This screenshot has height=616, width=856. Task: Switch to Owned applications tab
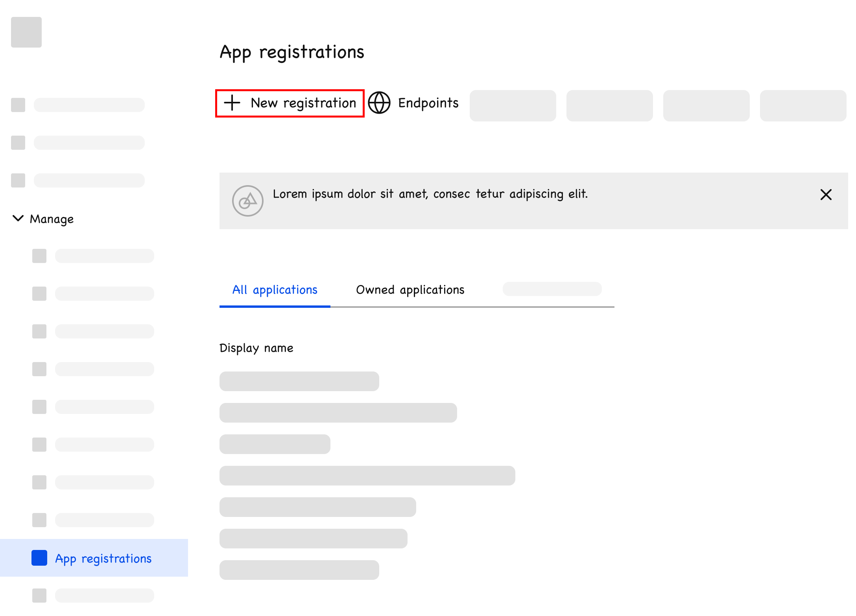pyautogui.click(x=410, y=290)
